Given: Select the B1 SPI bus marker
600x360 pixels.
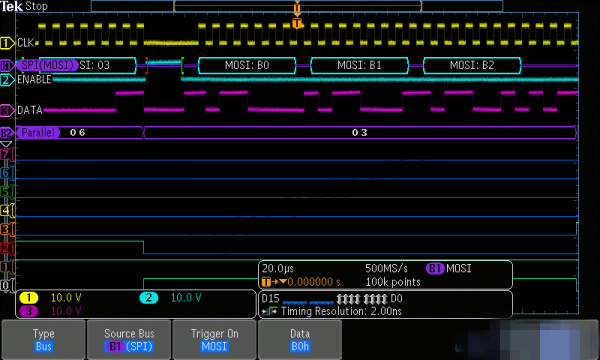Looking at the screenshot, I should [7, 65].
